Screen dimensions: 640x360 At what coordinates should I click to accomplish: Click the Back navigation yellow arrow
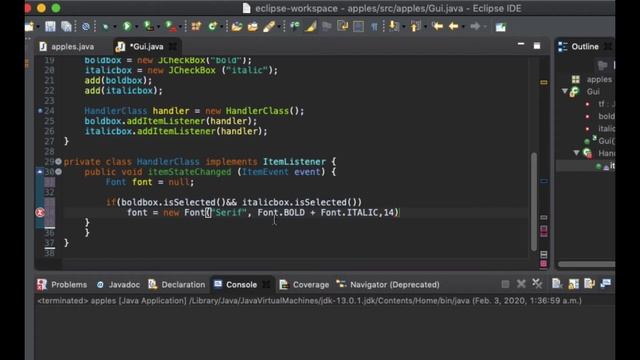[453, 27]
